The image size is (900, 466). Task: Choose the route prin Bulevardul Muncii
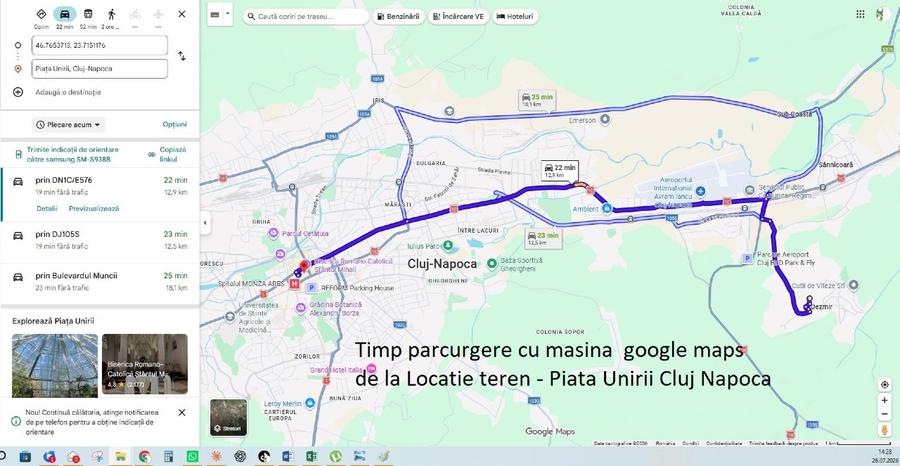[x=100, y=282]
